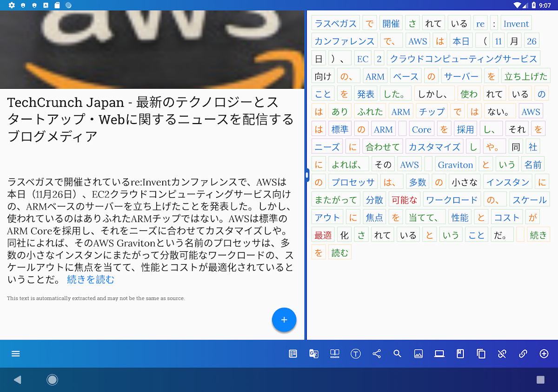
Task: Open the hamburger menu in bottom bar
Action: (16, 354)
